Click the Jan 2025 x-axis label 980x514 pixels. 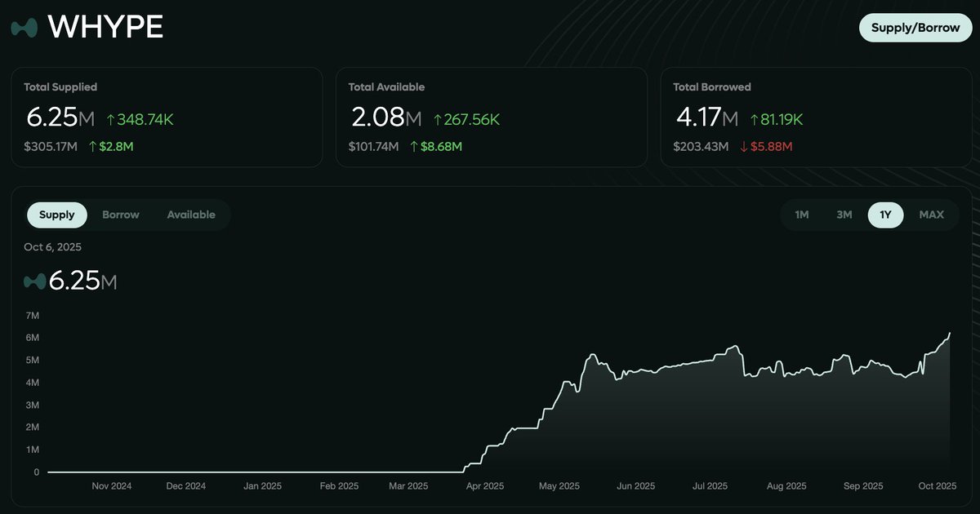pyautogui.click(x=262, y=486)
